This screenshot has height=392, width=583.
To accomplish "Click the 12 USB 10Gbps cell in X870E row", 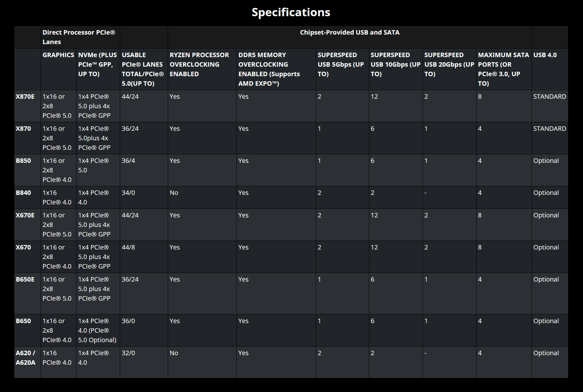I will [x=396, y=106].
